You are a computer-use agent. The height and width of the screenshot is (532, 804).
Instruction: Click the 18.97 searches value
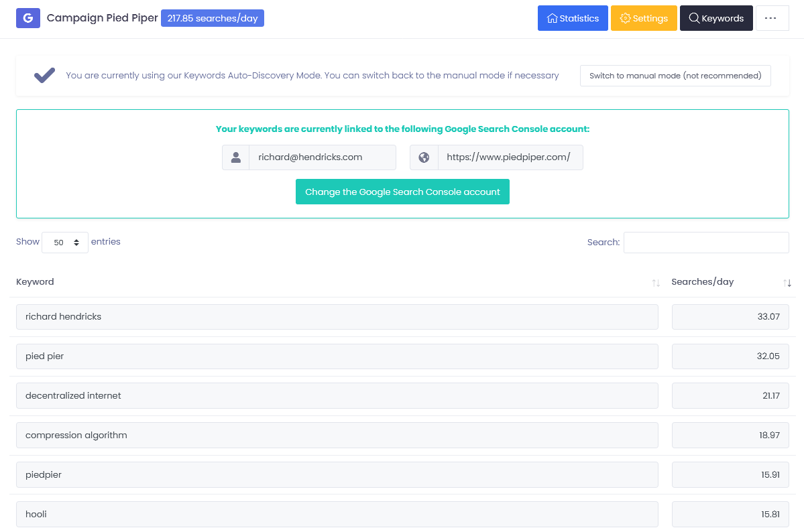(x=730, y=435)
